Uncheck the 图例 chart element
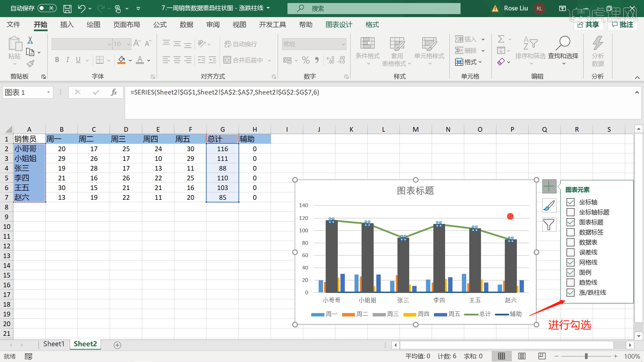This screenshot has height=362, width=644. [x=571, y=272]
